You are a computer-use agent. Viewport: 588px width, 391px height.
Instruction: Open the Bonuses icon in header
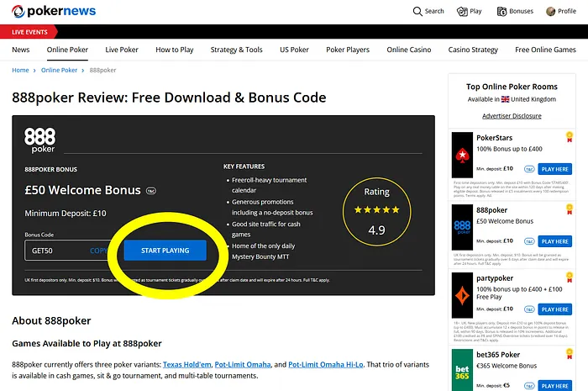(514, 12)
